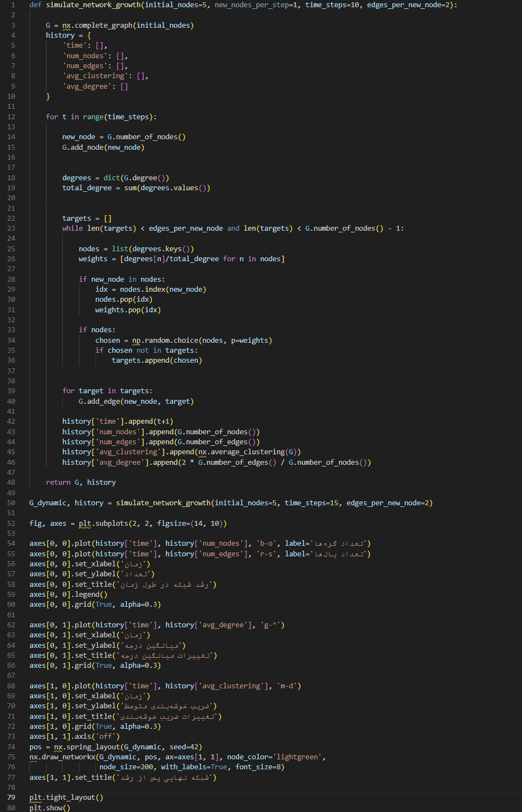Click 'tight_layout' in plt.tight_layout()
The height and width of the screenshot is (812, 522).
click(x=70, y=798)
